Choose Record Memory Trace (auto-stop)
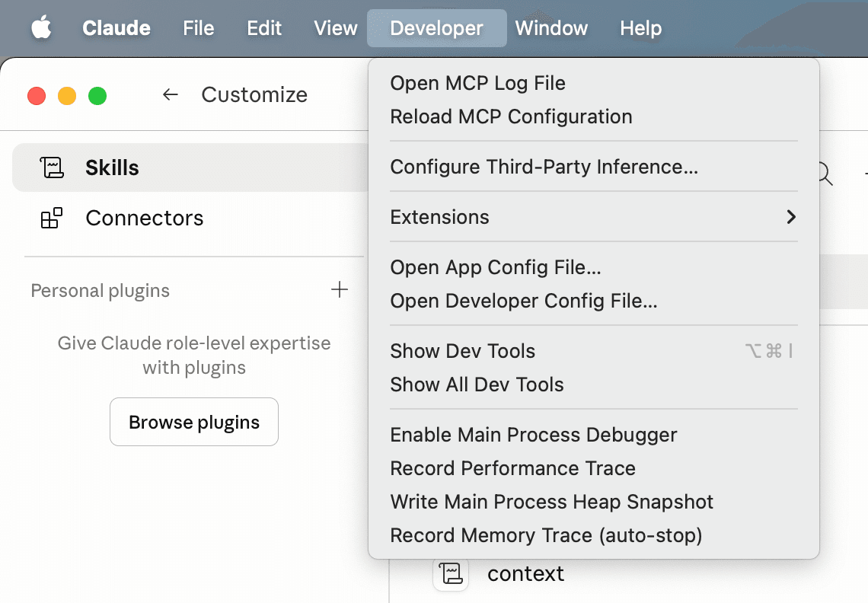The width and height of the screenshot is (868, 603). [593, 535]
